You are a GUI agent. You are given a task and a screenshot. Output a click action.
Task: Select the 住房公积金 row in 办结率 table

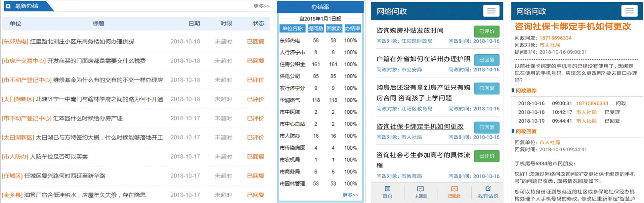point(292,64)
